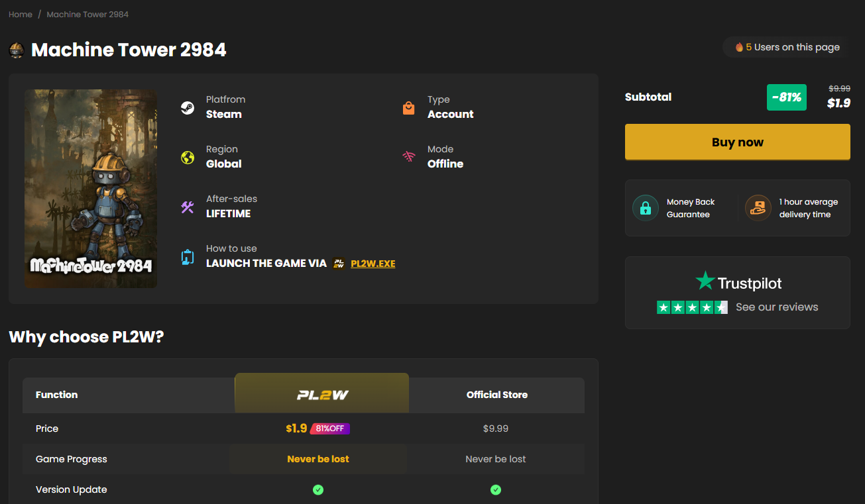Click the small PL2W logo beside PL2W.EXE
The image size is (865, 504).
(339, 264)
